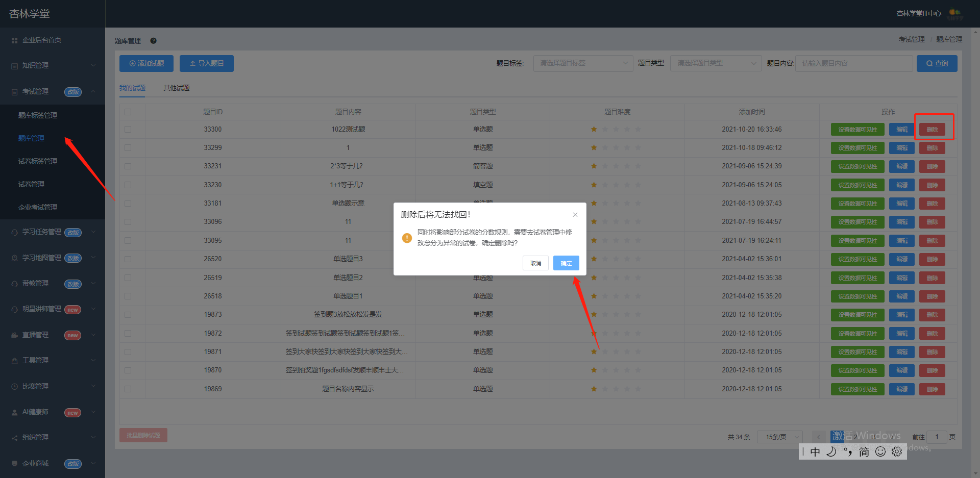This screenshot has height=478, width=980.
Task: Click the user avatar in the top right
Action: click(955, 14)
